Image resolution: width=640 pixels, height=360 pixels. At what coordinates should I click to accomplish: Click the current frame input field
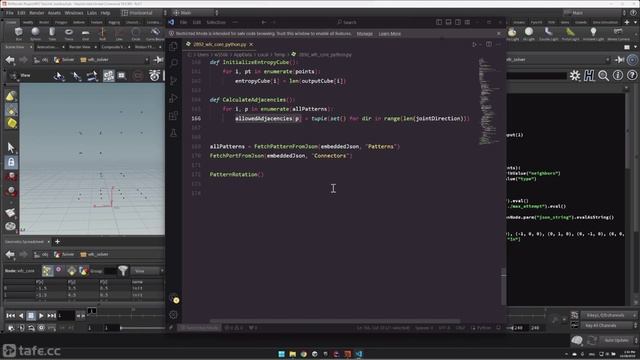pos(66,316)
